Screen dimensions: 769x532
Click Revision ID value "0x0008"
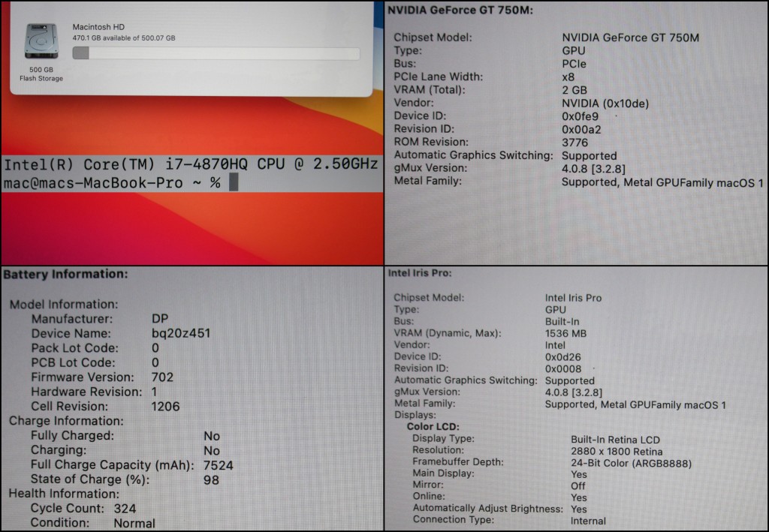(x=563, y=369)
